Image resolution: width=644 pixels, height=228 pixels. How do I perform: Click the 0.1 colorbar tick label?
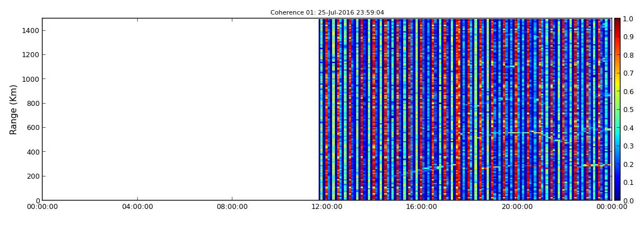[628, 183]
